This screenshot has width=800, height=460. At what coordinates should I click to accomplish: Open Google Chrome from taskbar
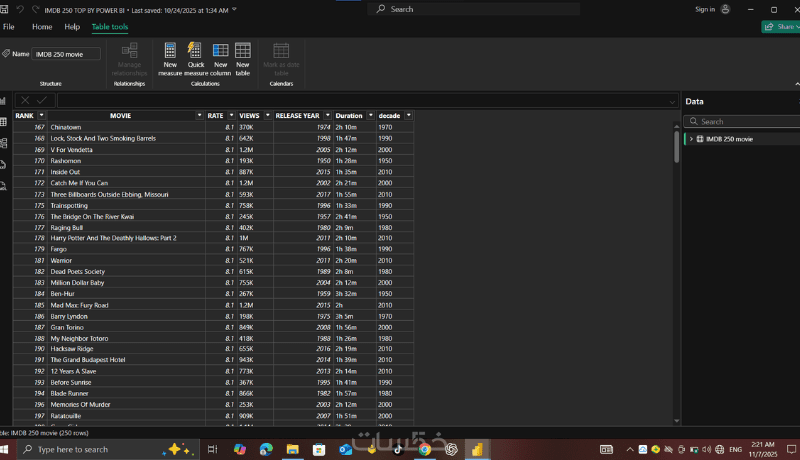click(424, 449)
